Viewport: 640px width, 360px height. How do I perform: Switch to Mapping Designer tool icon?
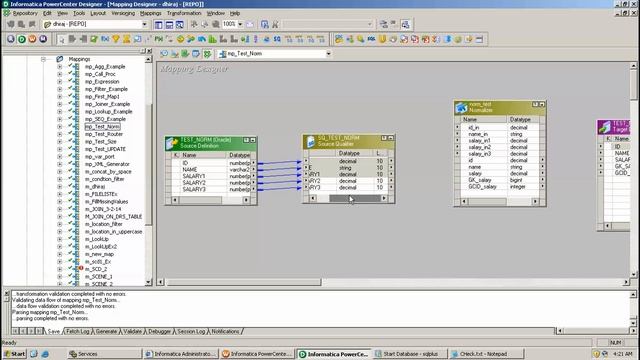[x=207, y=53]
